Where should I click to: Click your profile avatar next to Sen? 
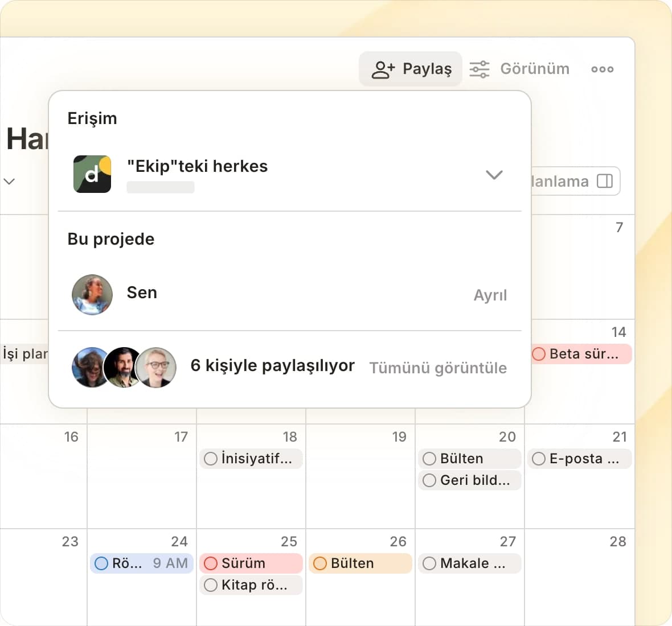pyautogui.click(x=92, y=295)
